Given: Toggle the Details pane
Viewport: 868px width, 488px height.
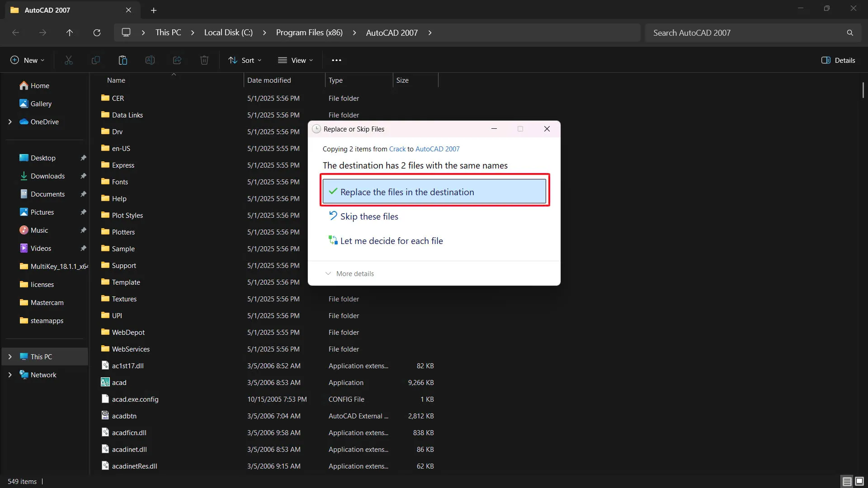Looking at the screenshot, I should pyautogui.click(x=838, y=60).
